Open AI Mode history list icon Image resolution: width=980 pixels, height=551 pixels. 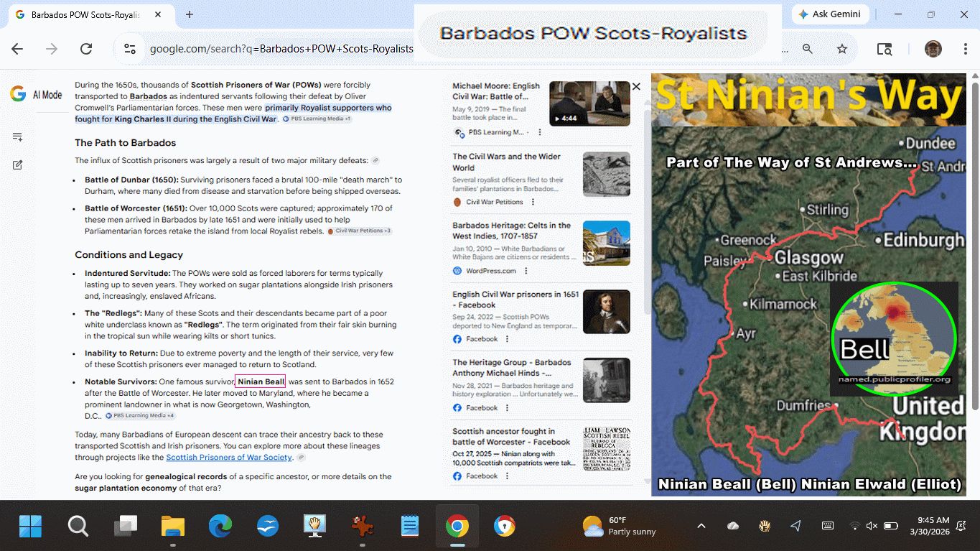click(18, 136)
